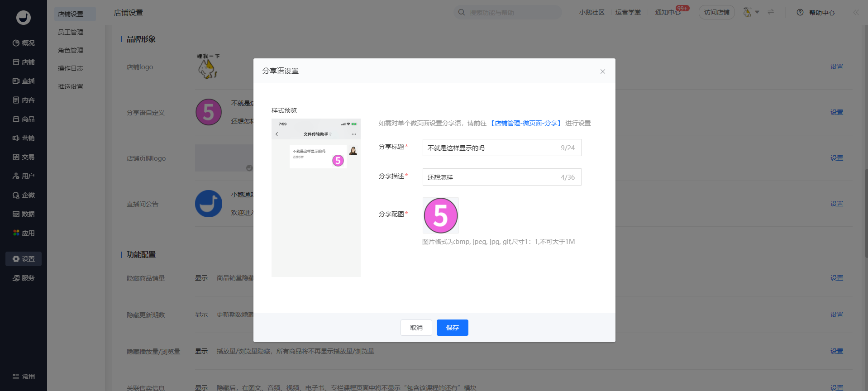The image size is (868, 391).
Task: Click 设置 link for 店铺logo row
Action: 837,67
